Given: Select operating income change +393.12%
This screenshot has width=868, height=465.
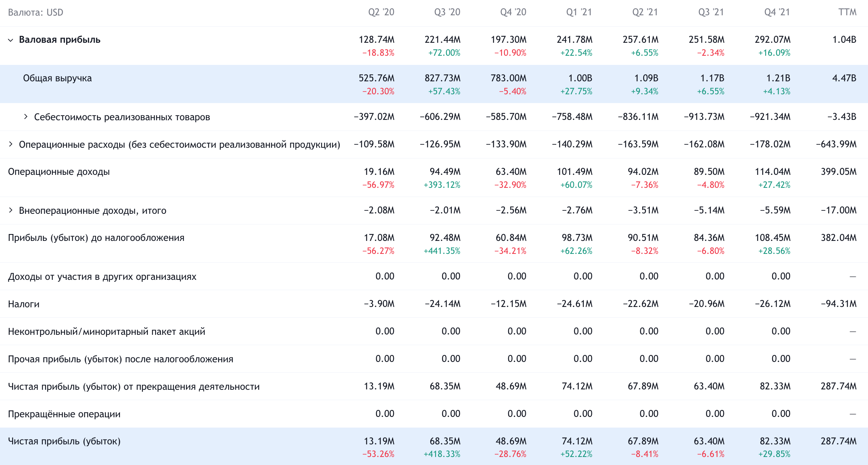Looking at the screenshot, I should 442,185.
